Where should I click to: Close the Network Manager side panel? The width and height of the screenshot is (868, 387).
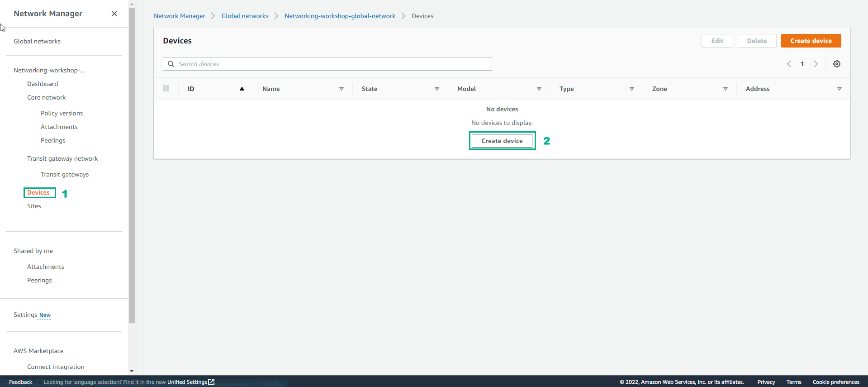coord(114,14)
